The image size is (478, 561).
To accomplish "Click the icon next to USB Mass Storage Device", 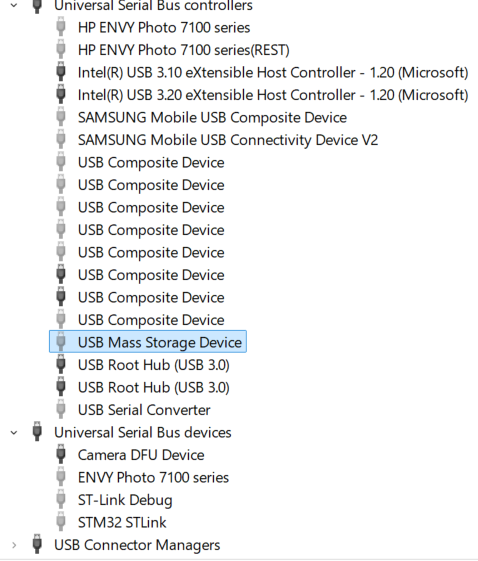I will [x=61, y=342].
